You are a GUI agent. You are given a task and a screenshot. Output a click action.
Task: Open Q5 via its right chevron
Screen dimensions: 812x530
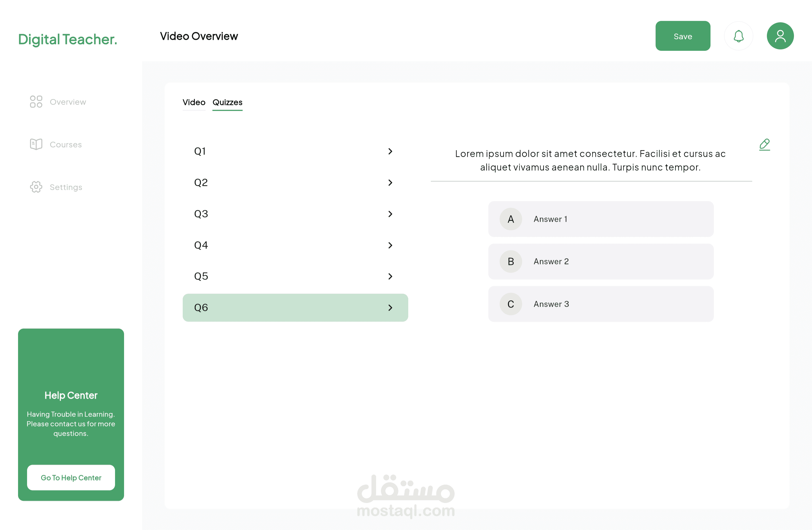pyautogui.click(x=390, y=276)
